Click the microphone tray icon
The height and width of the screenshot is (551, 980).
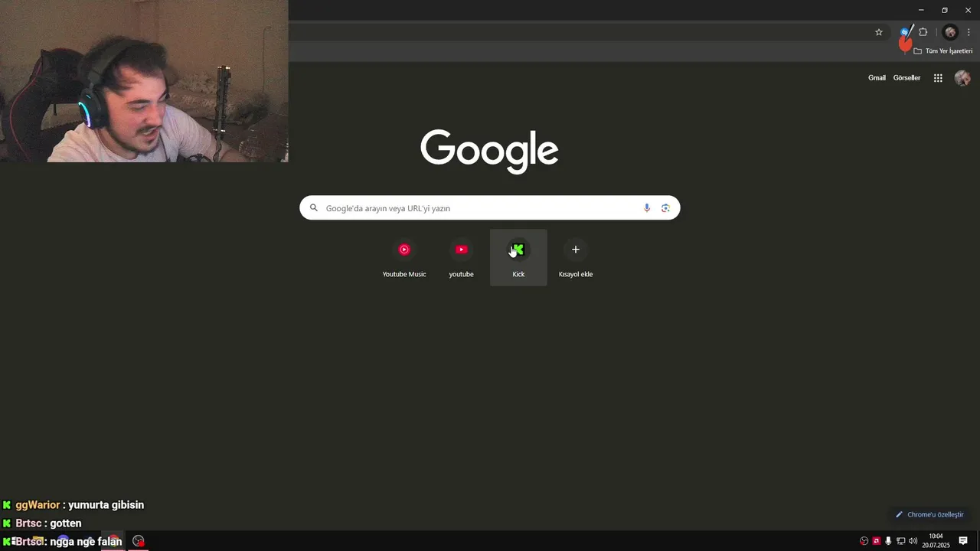click(x=888, y=541)
